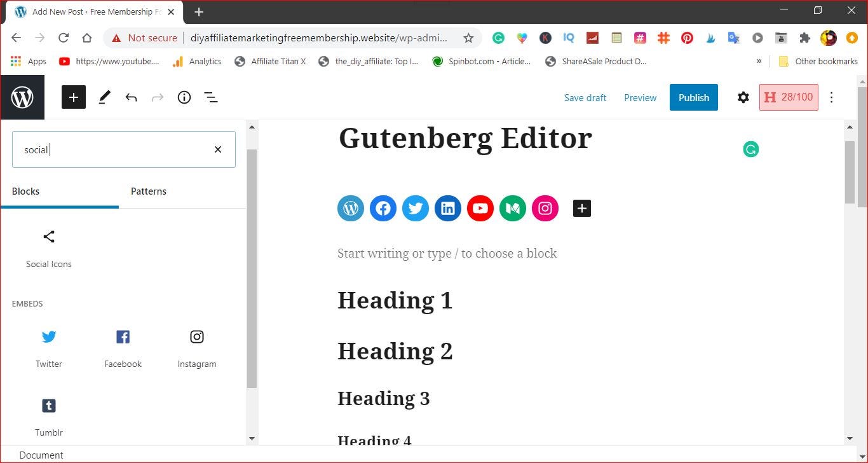This screenshot has width=868, height=463.
Task: Clear the social search field
Action: pos(218,149)
